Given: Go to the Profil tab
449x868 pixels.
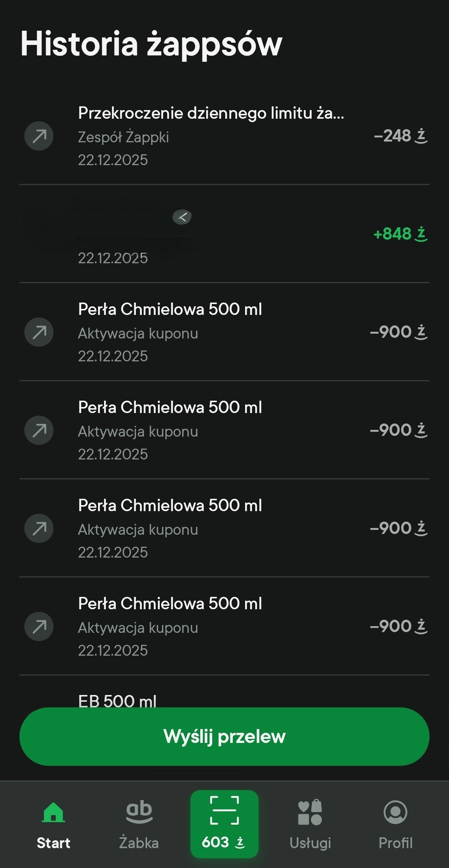Looking at the screenshot, I should pos(395,824).
